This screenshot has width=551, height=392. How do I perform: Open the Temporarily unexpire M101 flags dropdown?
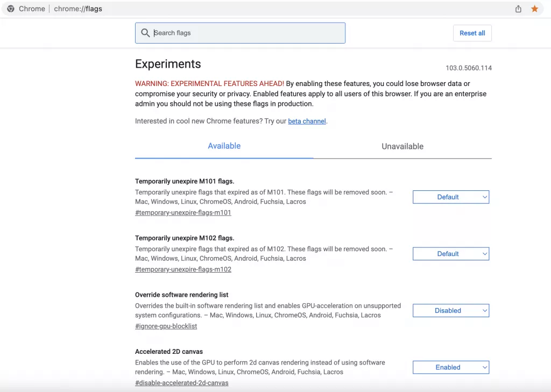[451, 197]
